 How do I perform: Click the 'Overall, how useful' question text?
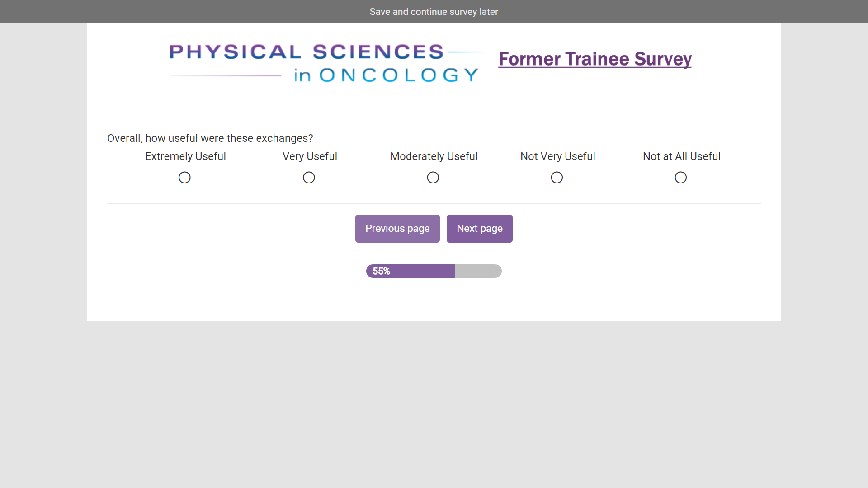pos(210,138)
